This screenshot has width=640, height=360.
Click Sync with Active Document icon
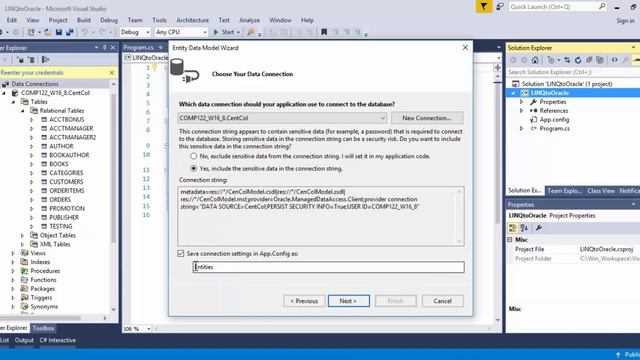567,60
